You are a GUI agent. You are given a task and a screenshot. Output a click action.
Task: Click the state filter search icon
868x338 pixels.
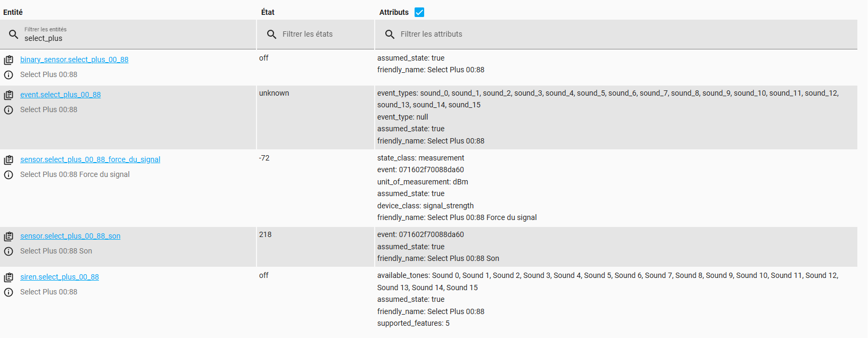pyautogui.click(x=271, y=35)
